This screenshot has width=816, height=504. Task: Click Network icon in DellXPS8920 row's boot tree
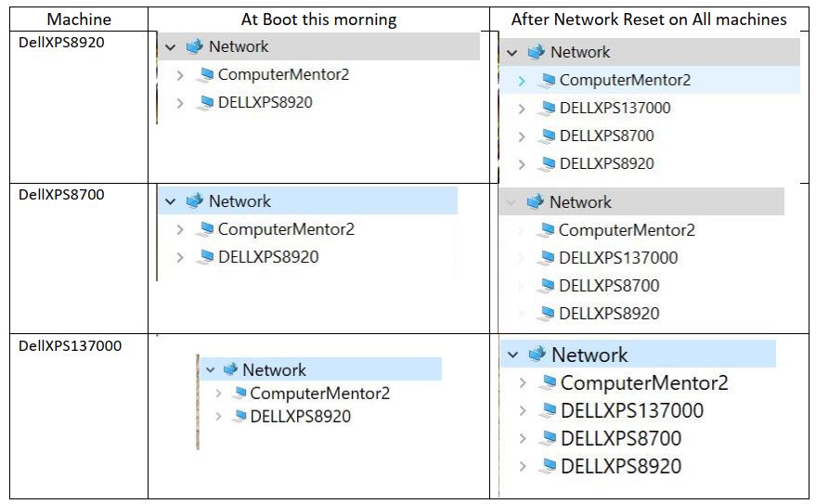pos(194,46)
